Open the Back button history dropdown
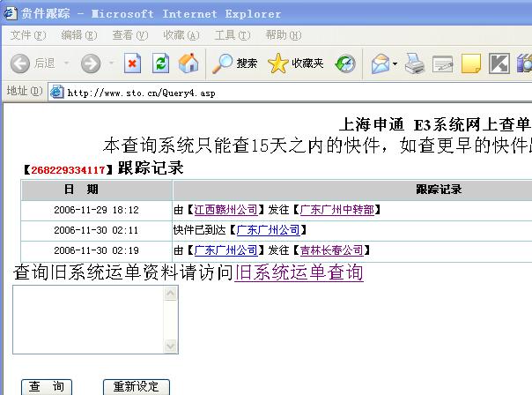Viewport: 532px width, 395px height. point(67,63)
